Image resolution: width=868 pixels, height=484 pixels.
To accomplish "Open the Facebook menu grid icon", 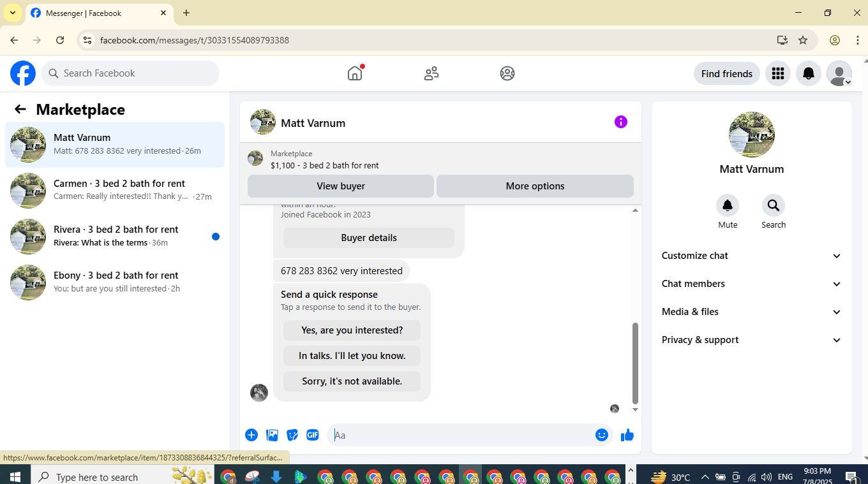I will coord(777,73).
